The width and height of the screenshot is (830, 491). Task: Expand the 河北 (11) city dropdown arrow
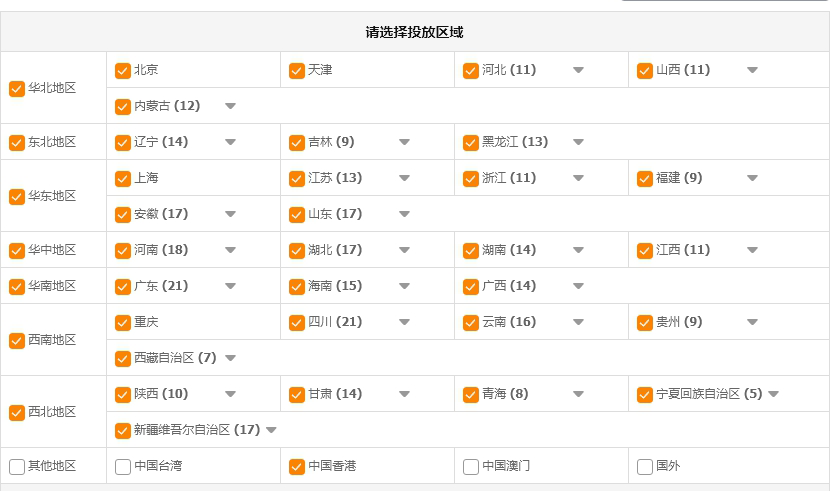578,71
